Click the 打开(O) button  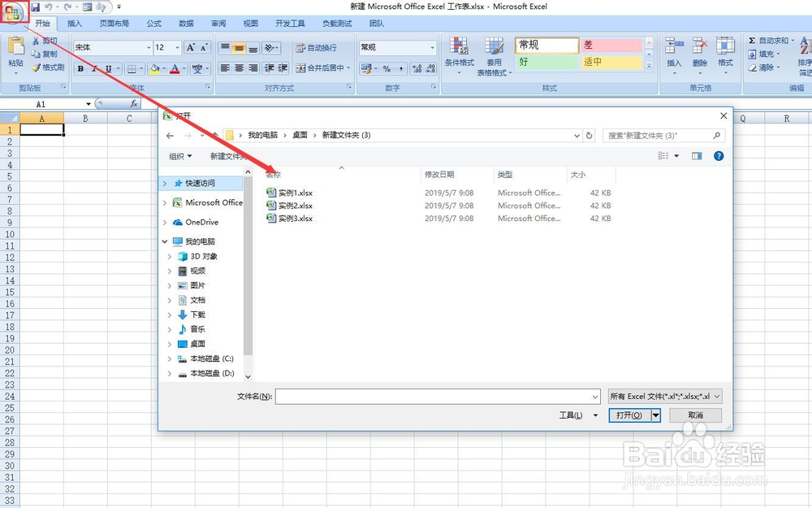pyautogui.click(x=629, y=415)
